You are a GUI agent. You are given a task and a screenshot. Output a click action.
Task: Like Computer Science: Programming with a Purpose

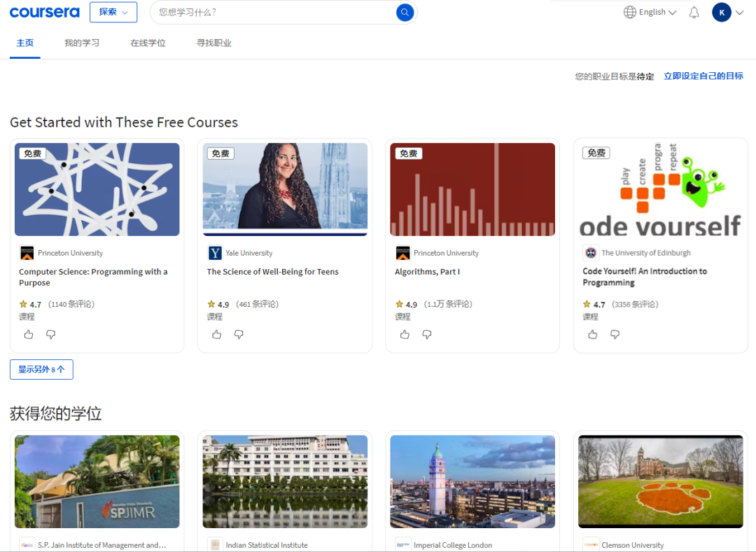click(x=29, y=334)
